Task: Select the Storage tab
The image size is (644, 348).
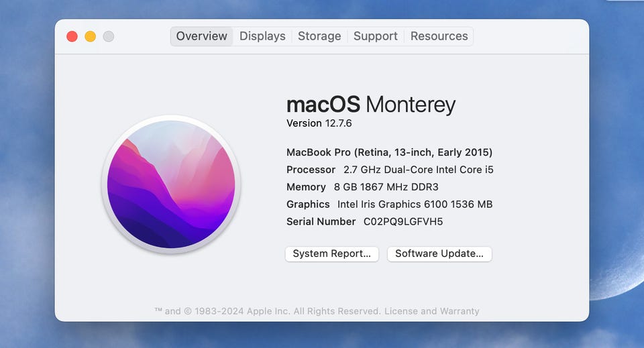Action: 319,36
